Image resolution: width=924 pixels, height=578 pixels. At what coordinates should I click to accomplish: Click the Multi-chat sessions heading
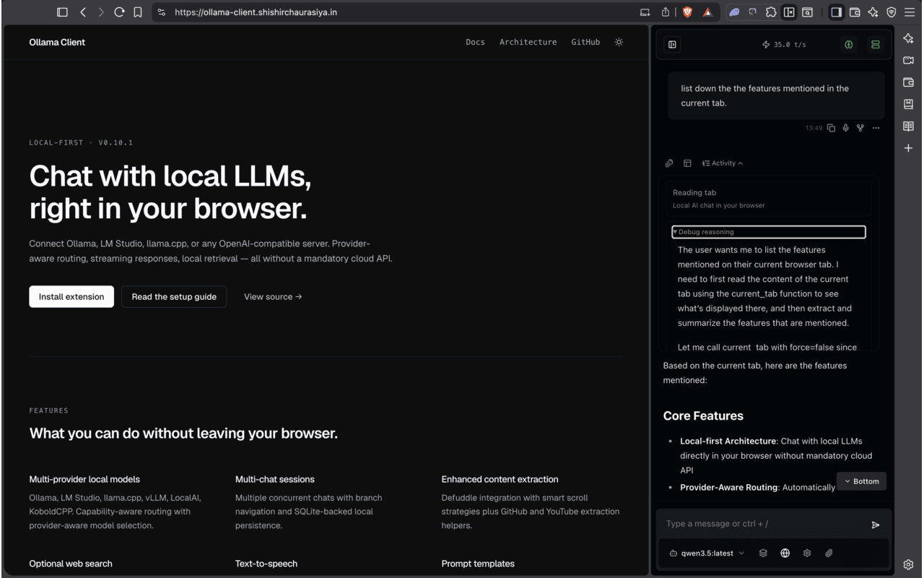[275, 479]
